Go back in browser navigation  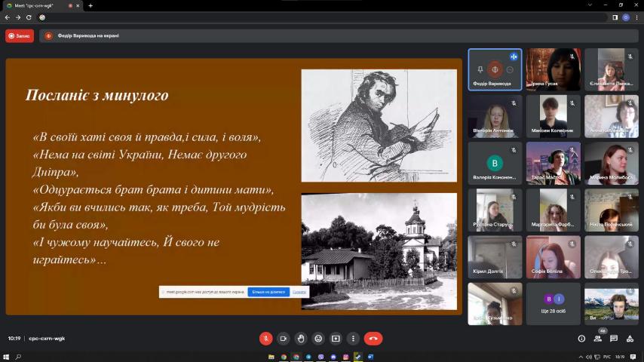[8, 17]
